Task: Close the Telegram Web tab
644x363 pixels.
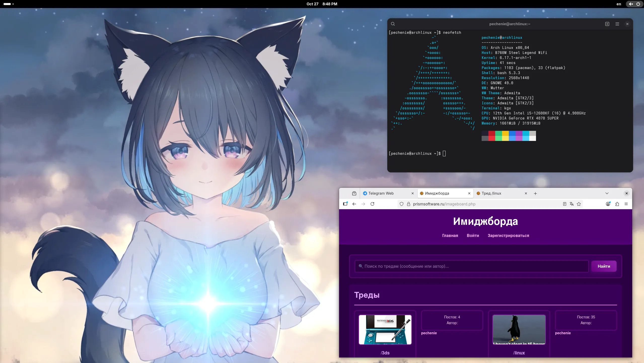Action: [412, 193]
